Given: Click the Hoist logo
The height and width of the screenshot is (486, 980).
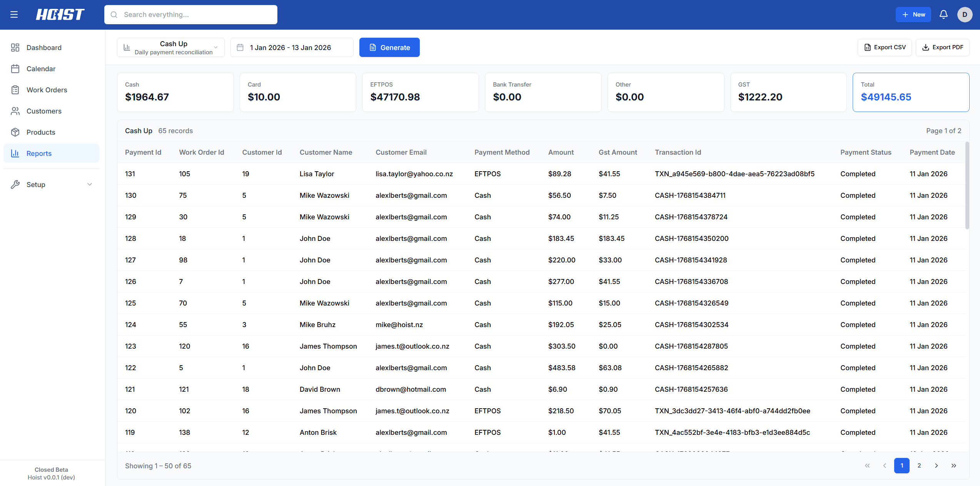Looking at the screenshot, I should (60, 14).
